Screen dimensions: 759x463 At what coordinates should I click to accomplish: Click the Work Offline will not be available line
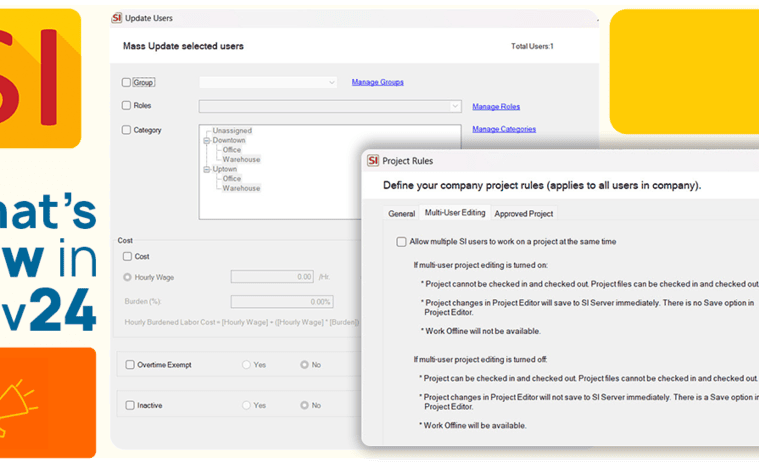point(481,331)
